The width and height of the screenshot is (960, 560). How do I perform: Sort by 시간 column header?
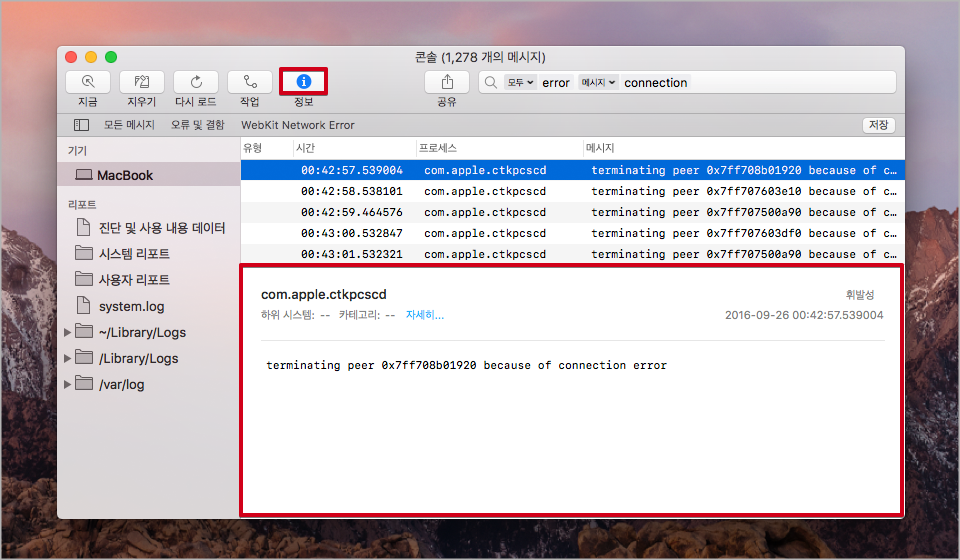(354, 148)
